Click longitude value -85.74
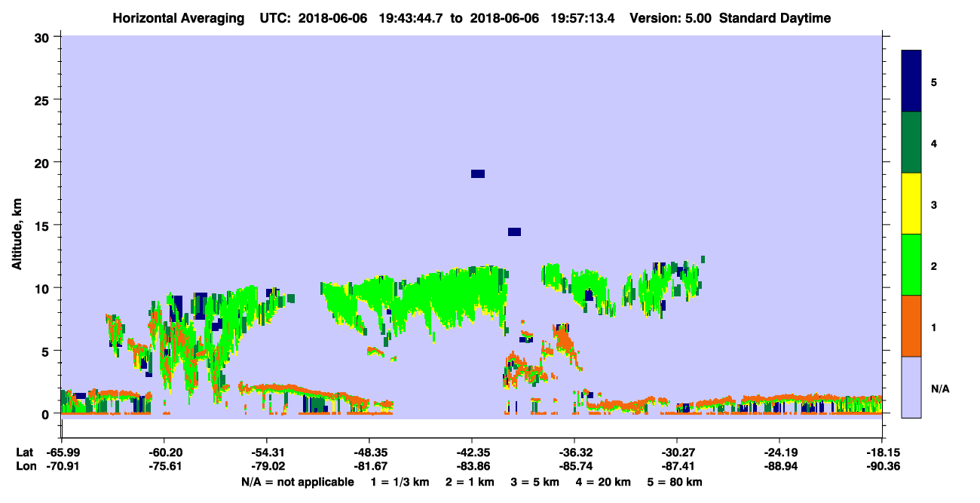This screenshot has width=980, height=503. click(574, 466)
